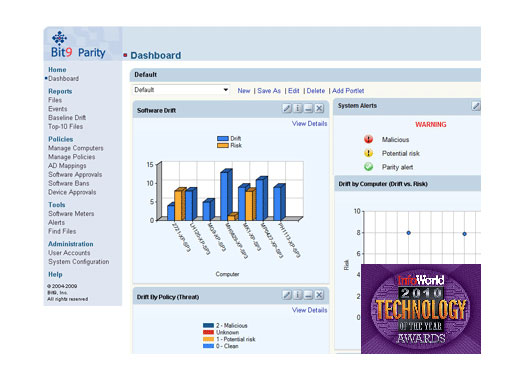Select Dashboard in the sidebar

coord(63,79)
